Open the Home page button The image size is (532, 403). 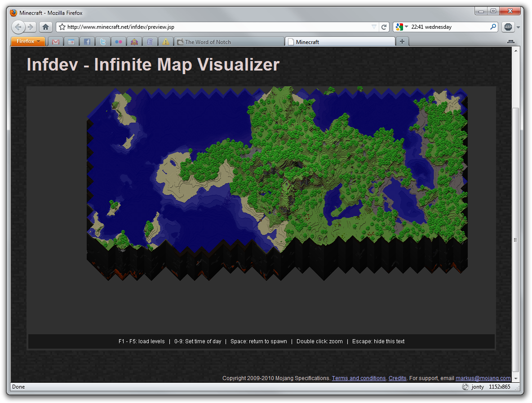(45, 27)
